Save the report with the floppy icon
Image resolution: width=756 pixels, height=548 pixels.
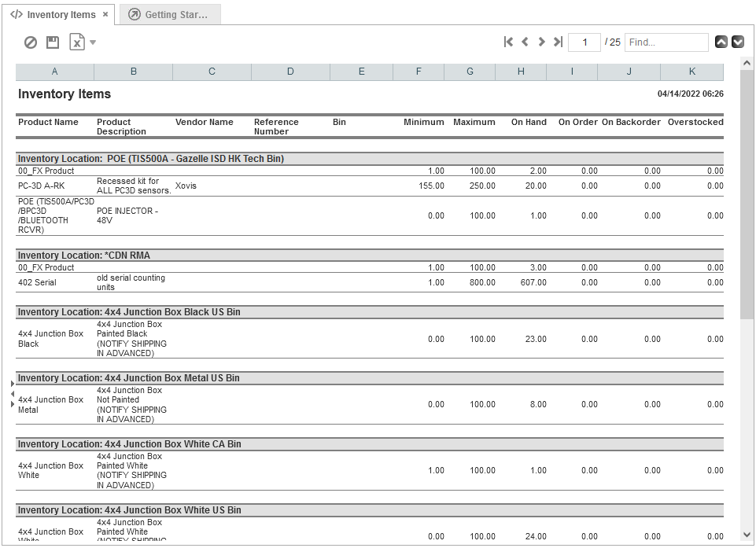tap(53, 42)
